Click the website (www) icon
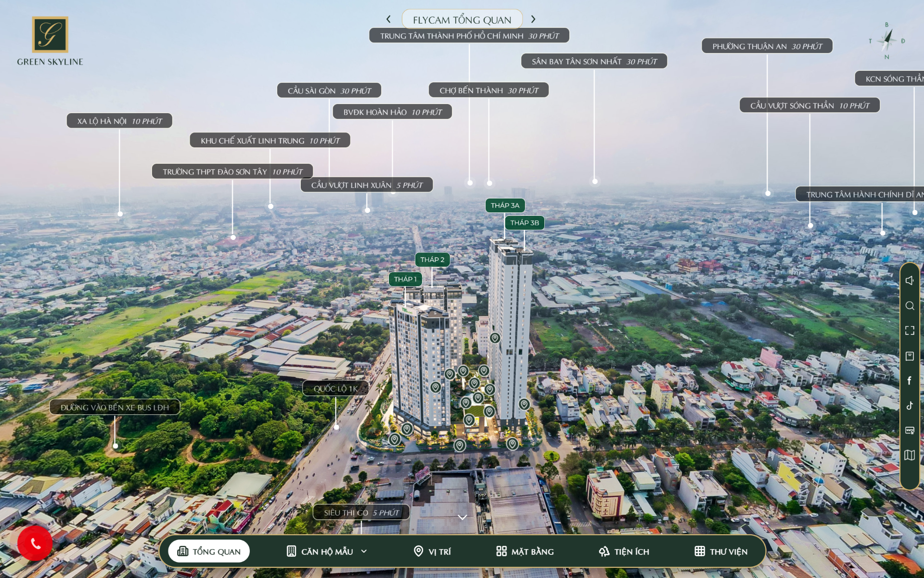This screenshot has width=924, height=578. pos(909,430)
